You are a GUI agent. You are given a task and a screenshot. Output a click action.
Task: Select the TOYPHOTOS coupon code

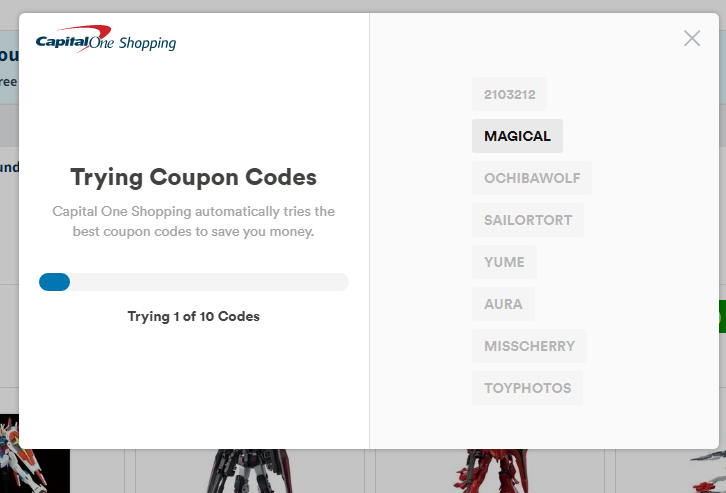coord(527,388)
